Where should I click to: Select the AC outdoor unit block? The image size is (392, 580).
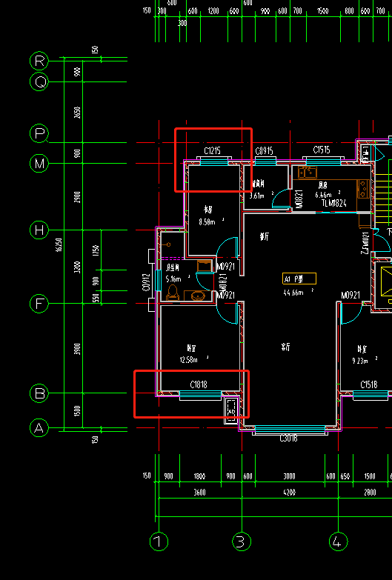(233, 410)
